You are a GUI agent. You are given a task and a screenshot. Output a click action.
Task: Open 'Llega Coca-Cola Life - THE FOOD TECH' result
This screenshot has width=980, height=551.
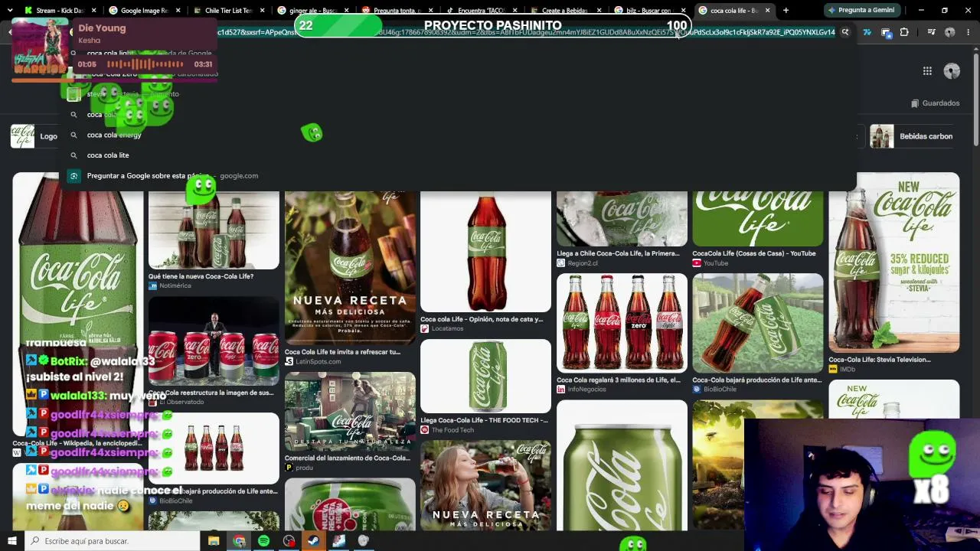[485, 420]
